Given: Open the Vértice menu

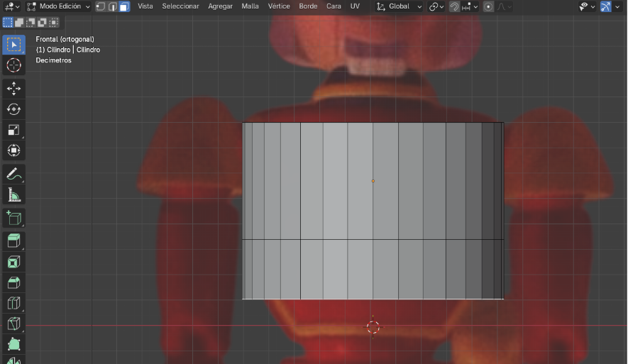Looking at the screenshot, I should pos(279,6).
